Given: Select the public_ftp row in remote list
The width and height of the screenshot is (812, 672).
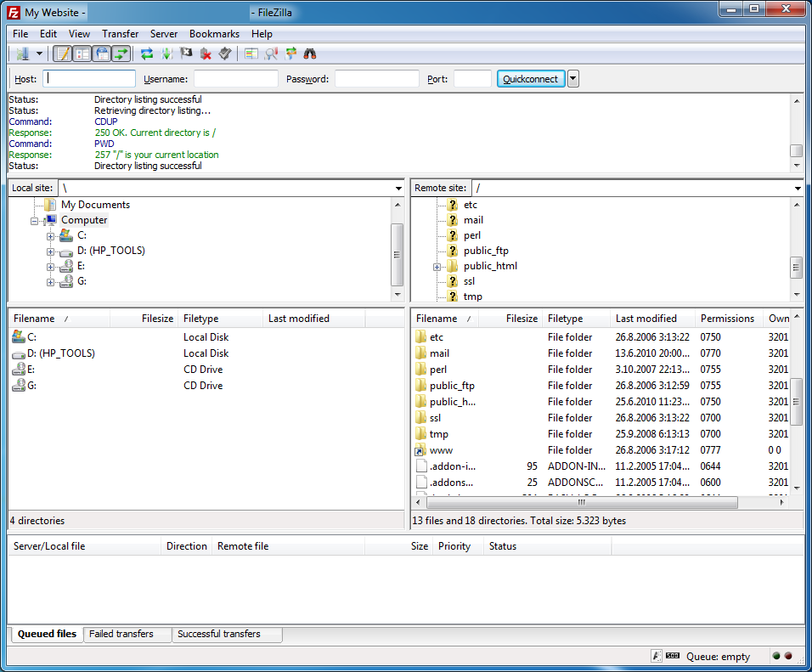Looking at the screenshot, I should [x=601, y=386].
